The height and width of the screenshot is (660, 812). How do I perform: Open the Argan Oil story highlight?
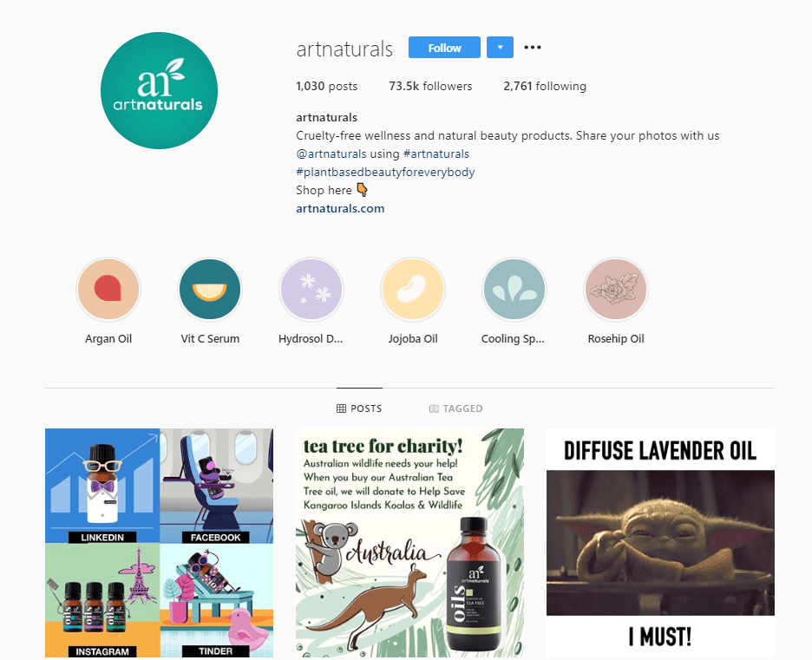coord(108,290)
